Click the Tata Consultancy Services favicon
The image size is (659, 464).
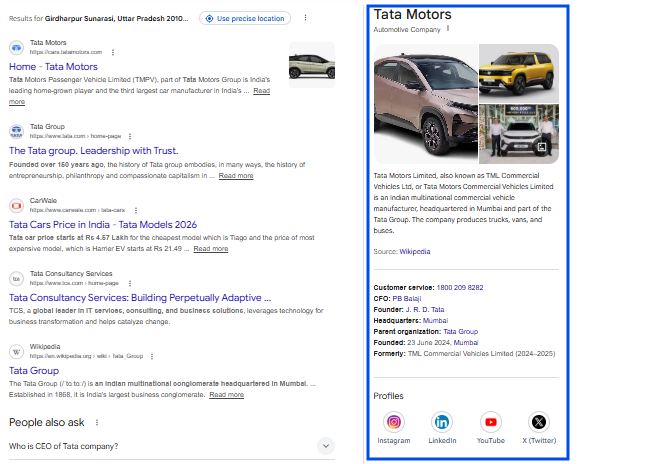(x=17, y=278)
